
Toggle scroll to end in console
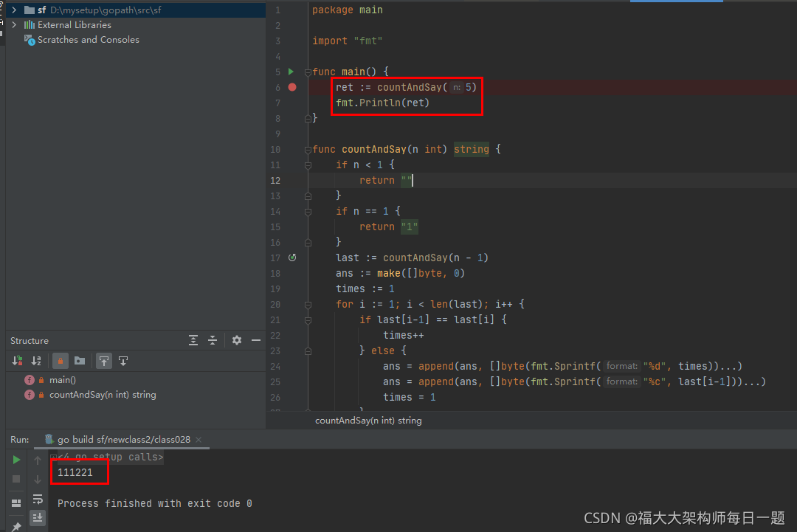click(x=38, y=518)
